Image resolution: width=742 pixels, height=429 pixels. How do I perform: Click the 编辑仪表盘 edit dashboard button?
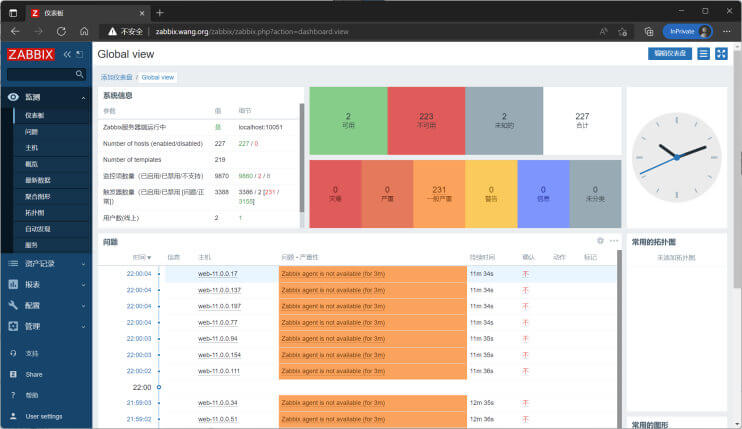pyautogui.click(x=670, y=53)
